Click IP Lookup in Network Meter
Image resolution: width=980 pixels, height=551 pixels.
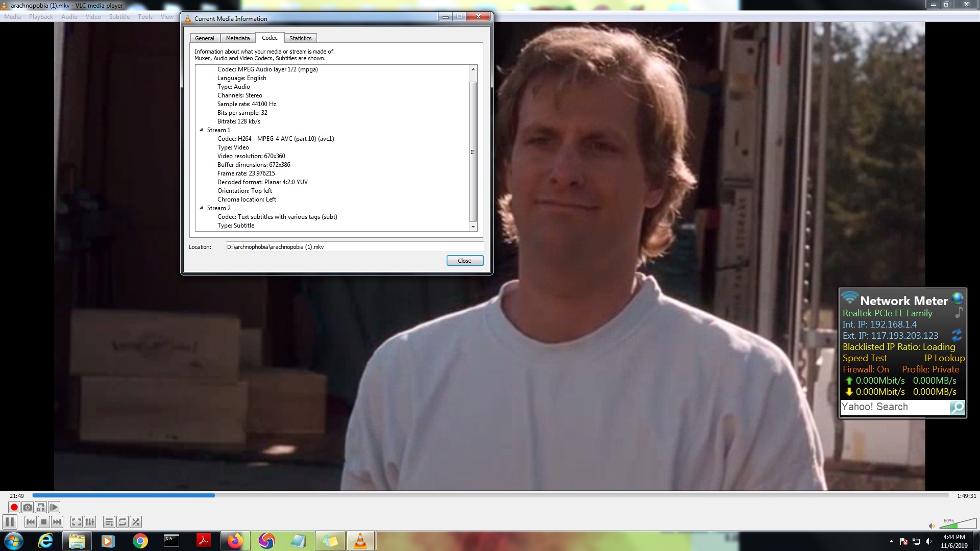coord(944,358)
